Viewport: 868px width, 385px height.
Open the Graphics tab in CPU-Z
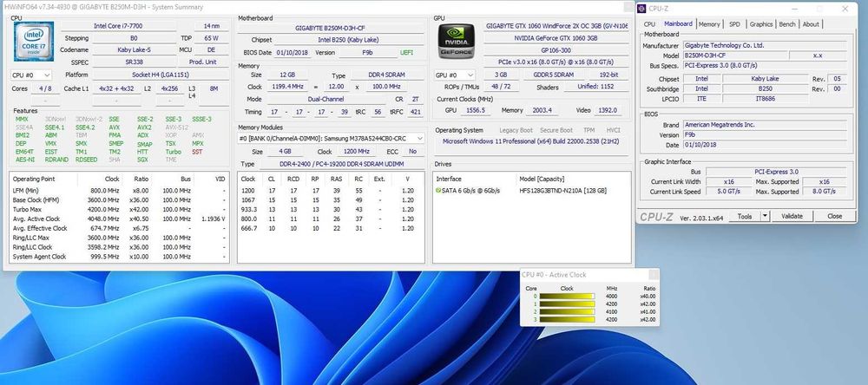[761, 24]
